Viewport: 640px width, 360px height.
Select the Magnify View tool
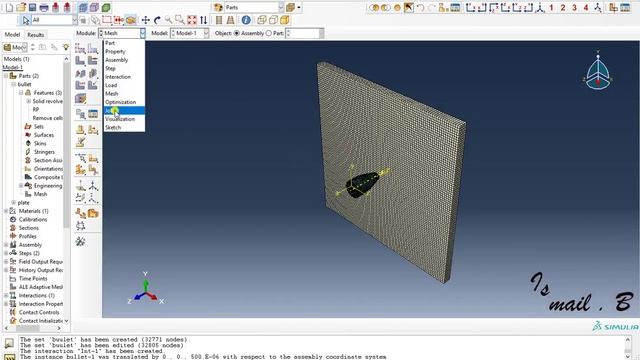click(168, 20)
